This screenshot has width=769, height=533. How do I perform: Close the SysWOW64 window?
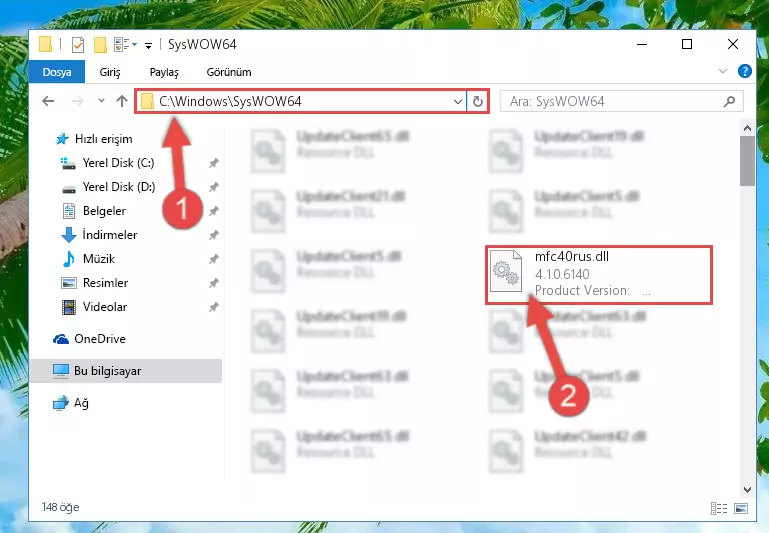pyautogui.click(x=733, y=44)
